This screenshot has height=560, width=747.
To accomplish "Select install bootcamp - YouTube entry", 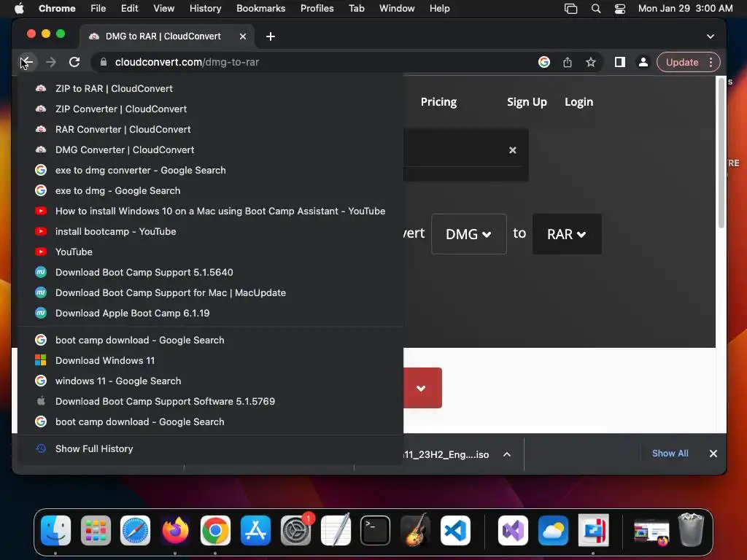I will coord(210,232).
